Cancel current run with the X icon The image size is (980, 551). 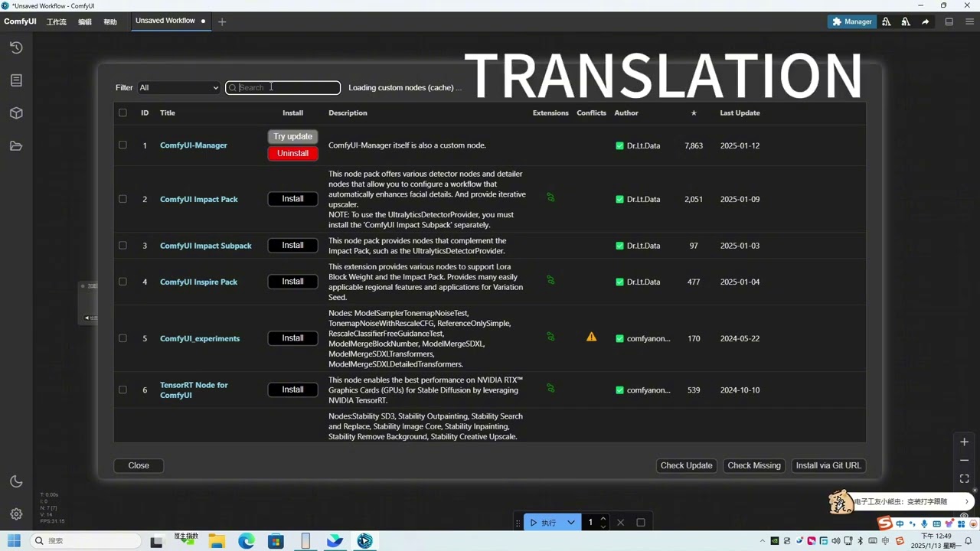click(x=620, y=523)
